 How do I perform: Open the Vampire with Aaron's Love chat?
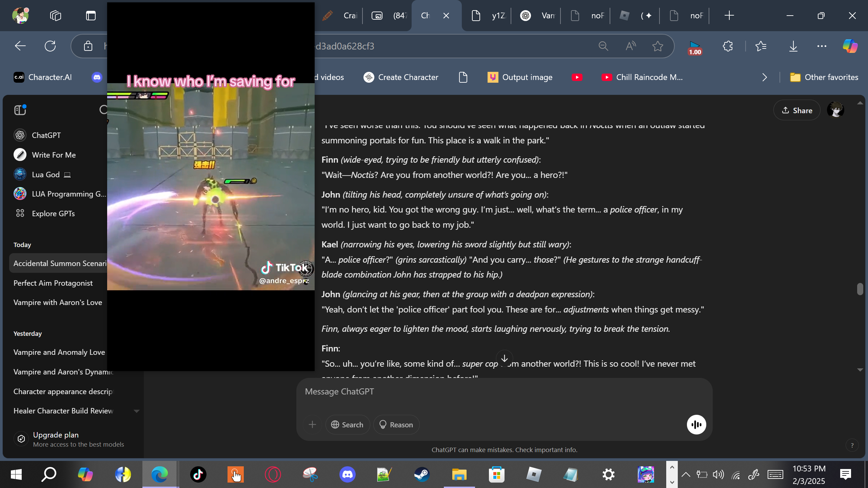[58, 302]
